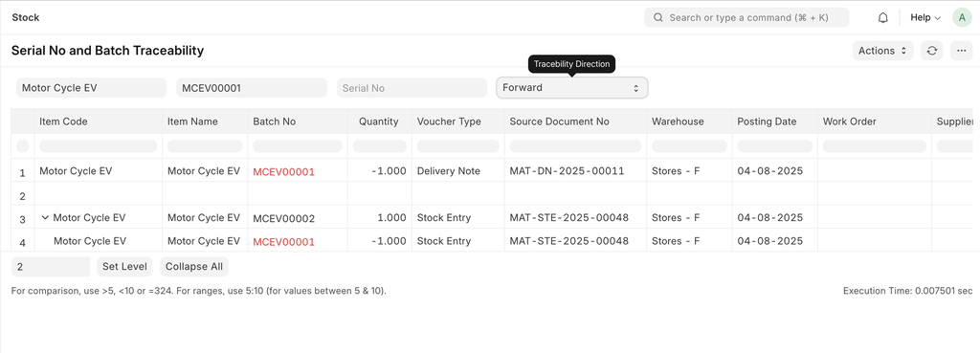The image size is (980, 353).
Task: Select the Posting Date column header
Action: coord(767,121)
